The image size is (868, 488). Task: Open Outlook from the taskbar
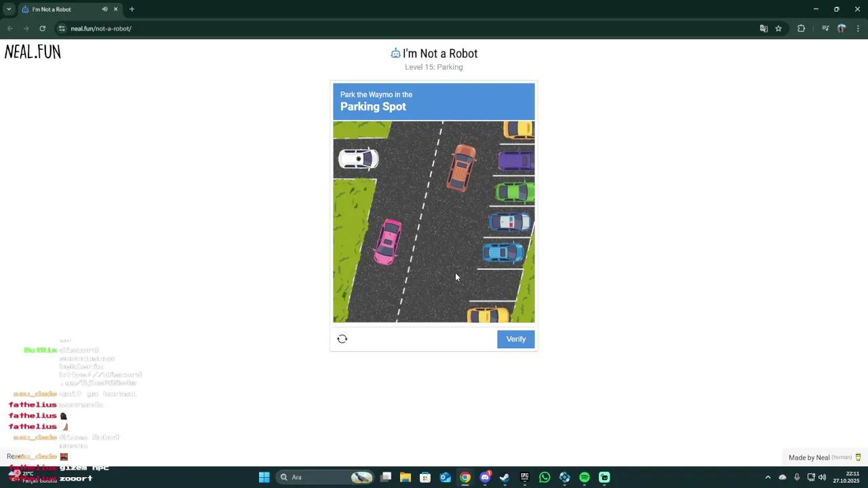pyautogui.click(x=446, y=477)
